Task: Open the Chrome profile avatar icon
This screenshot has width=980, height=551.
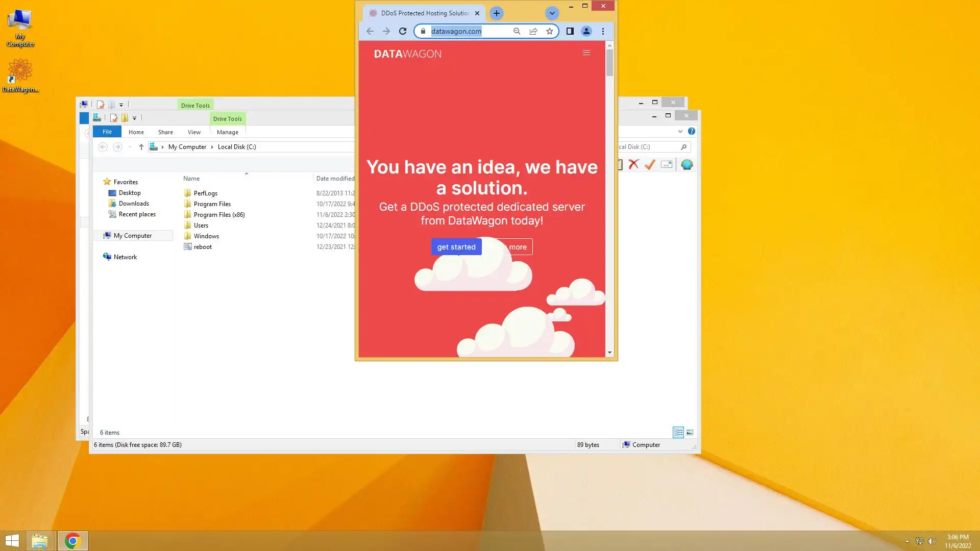Action: click(586, 31)
